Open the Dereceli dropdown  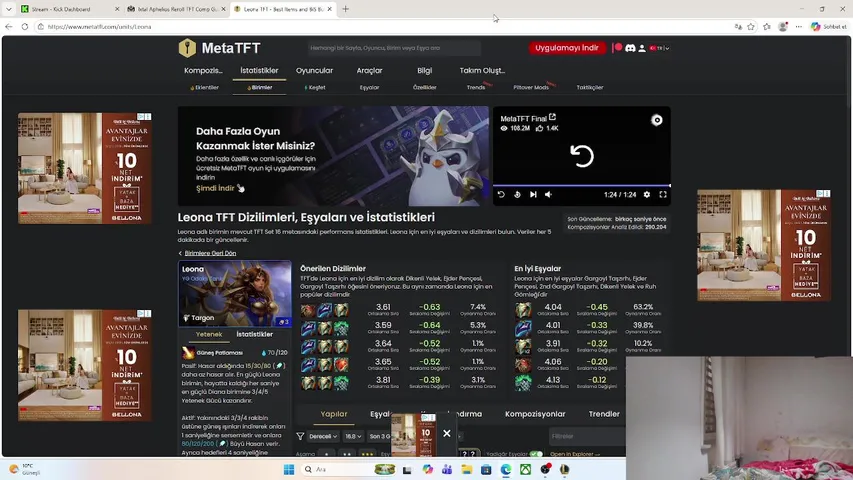coord(323,436)
